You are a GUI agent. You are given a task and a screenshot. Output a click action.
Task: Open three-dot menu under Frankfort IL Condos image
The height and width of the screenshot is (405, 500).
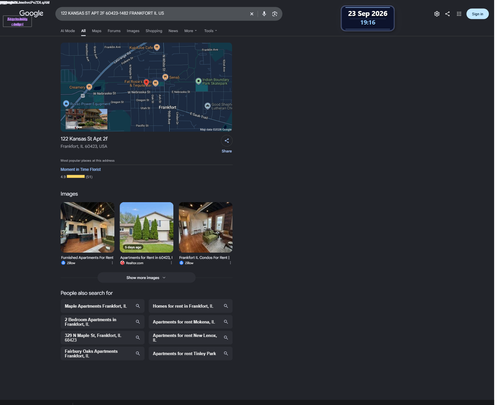230,263
